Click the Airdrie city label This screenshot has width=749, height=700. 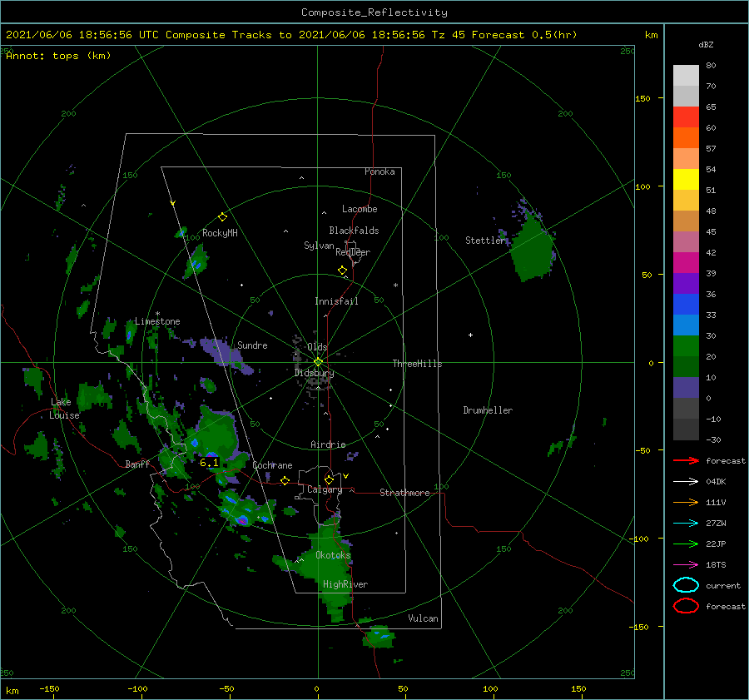328,444
